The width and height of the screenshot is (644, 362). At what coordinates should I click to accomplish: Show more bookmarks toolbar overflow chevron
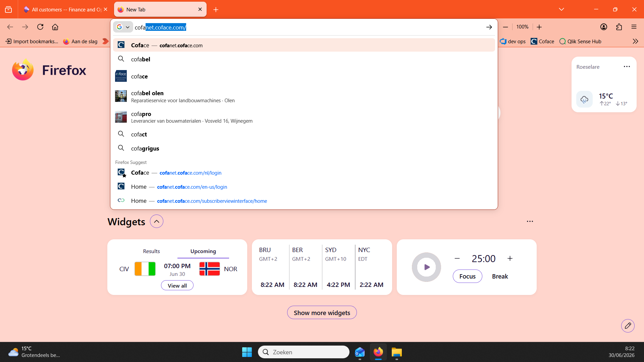coord(635,41)
